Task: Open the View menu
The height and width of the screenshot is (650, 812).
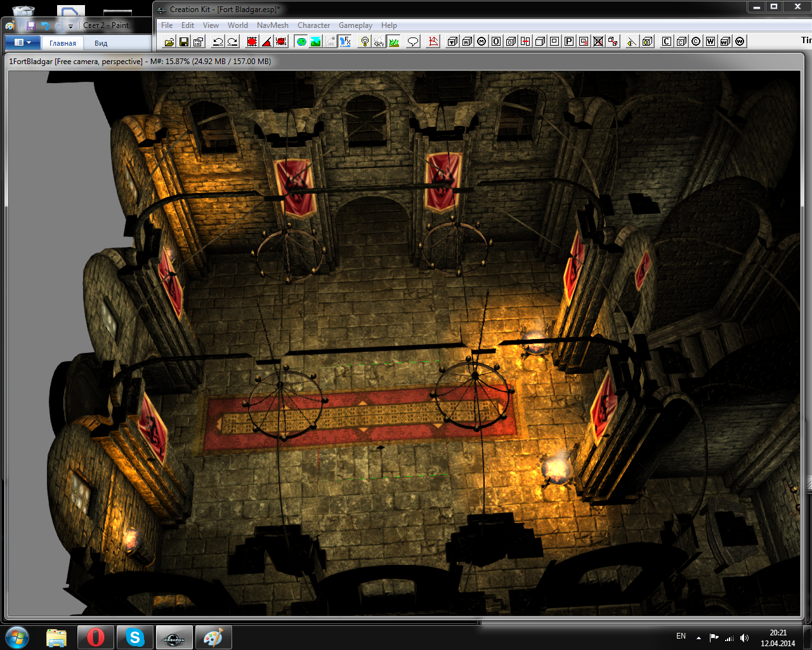Action: pyautogui.click(x=211, y=25)
